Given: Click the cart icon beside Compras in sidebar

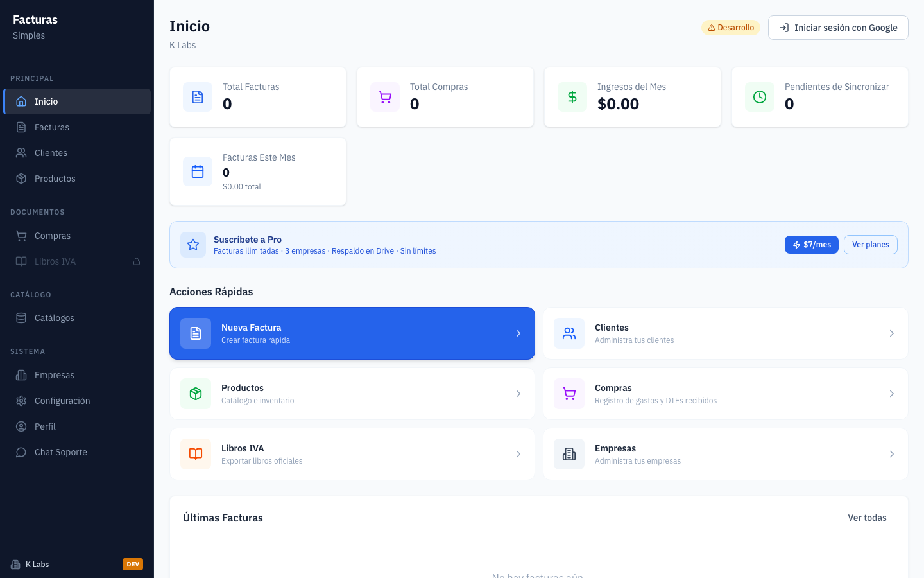Looking at the screenshot, I should pyautogui.click(x=21, y=236).
